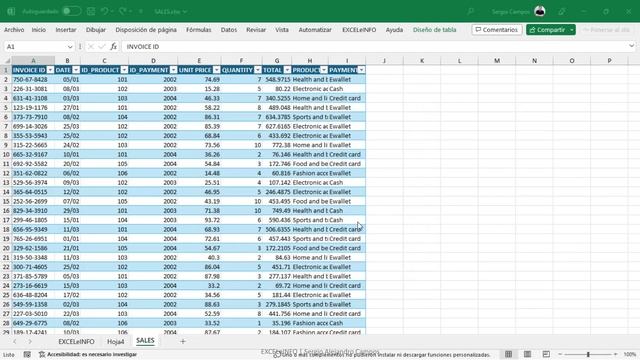640x360 pixels.
Task: Click the Save icon in title bar
Action: pyautogui.click(x=91, y=11)
